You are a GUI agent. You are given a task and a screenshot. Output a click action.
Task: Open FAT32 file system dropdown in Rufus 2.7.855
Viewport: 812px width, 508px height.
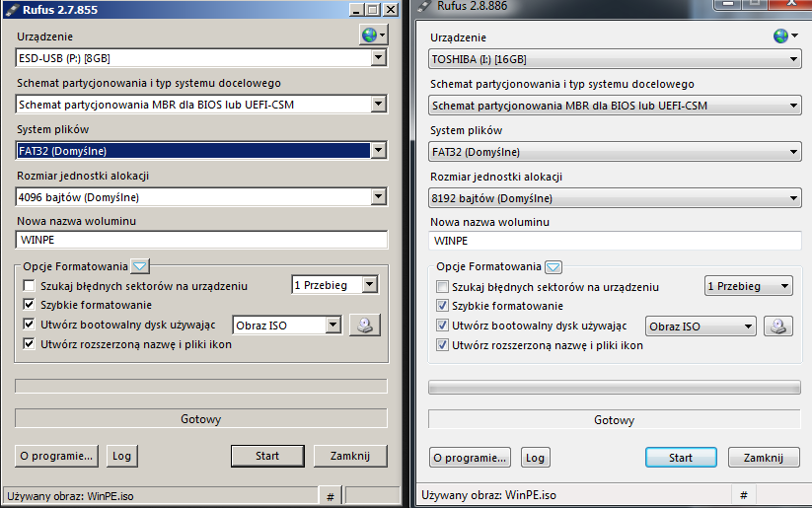tap(201, 151)
